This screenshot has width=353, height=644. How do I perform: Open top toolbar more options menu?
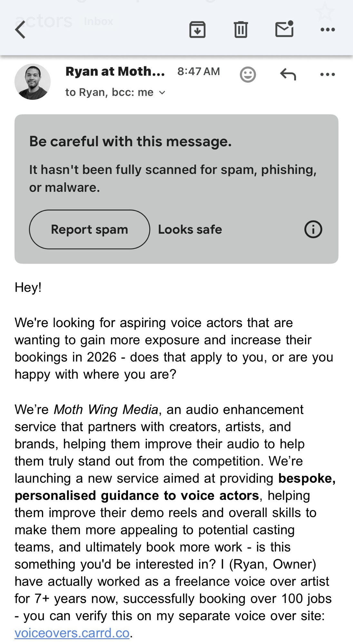328,30
